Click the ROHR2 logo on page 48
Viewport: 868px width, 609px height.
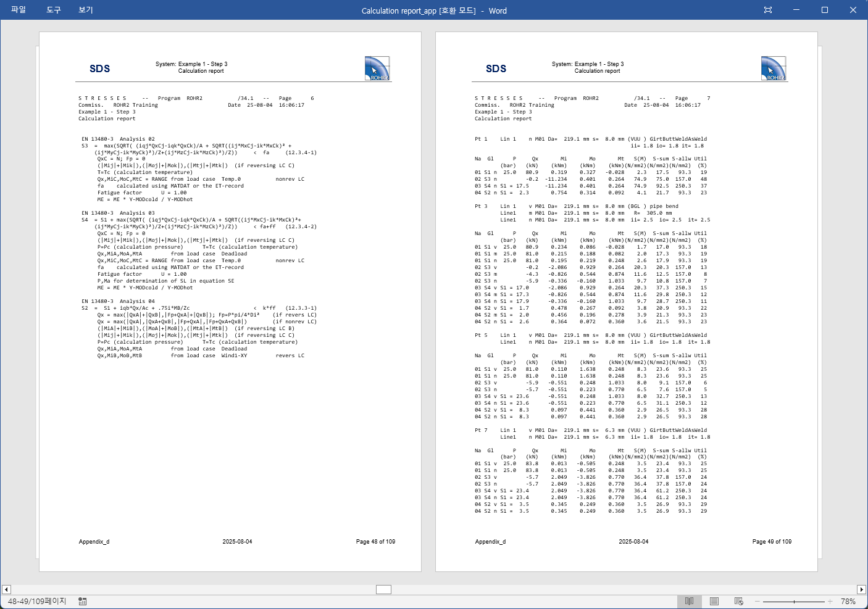(x=377, y=68)
